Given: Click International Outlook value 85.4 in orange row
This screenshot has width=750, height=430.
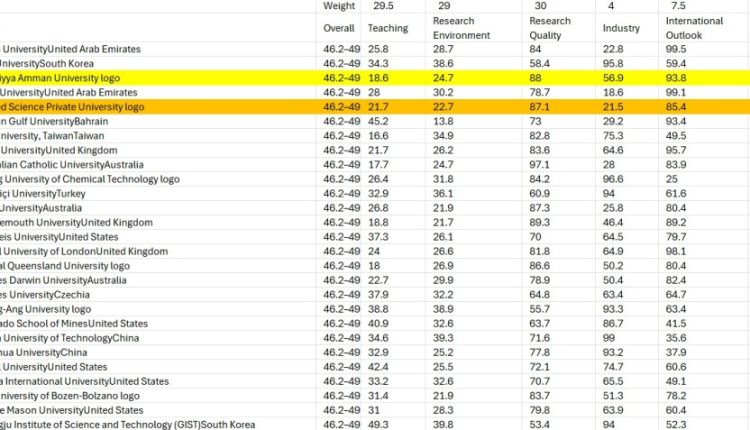Looking at the screenshot, I should tap(677, 106).
